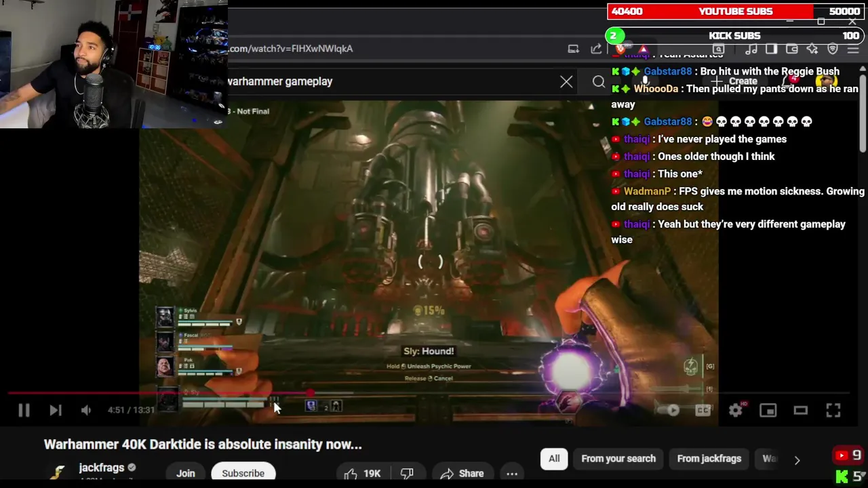Click WadmanP's username in chat
868x488 pixels.
647,191
